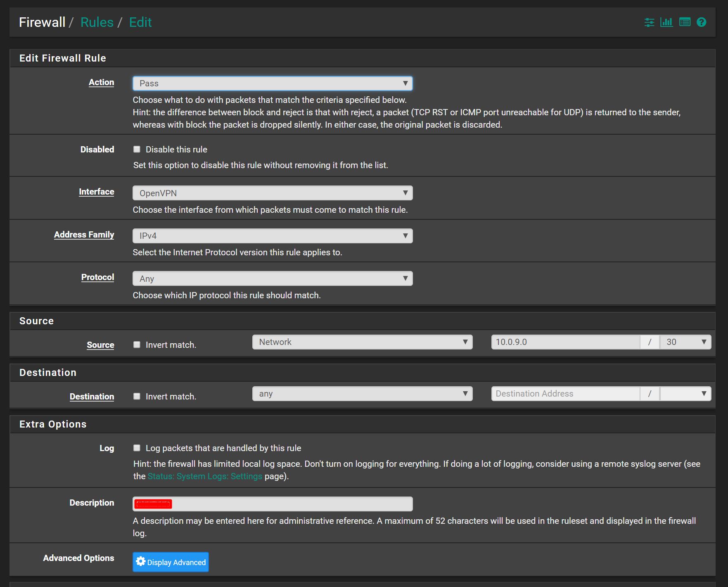
Task: Open the related status bar-chart icon
Action: 666,22
